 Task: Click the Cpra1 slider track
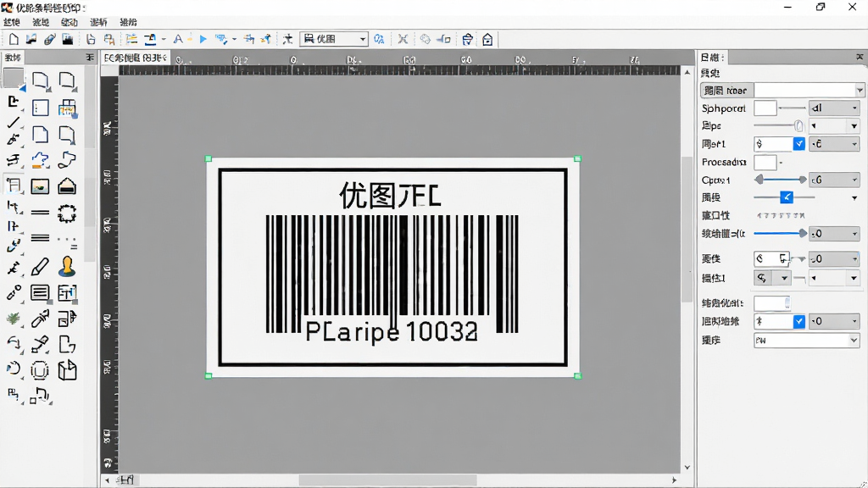click(781, 180)
